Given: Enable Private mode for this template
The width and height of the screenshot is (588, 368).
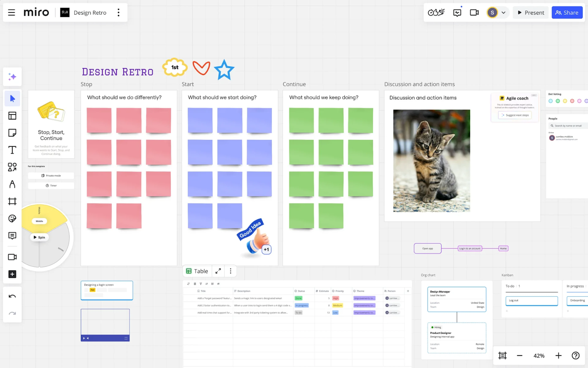Looking at the screenshot, I should [x=51, y=175].
